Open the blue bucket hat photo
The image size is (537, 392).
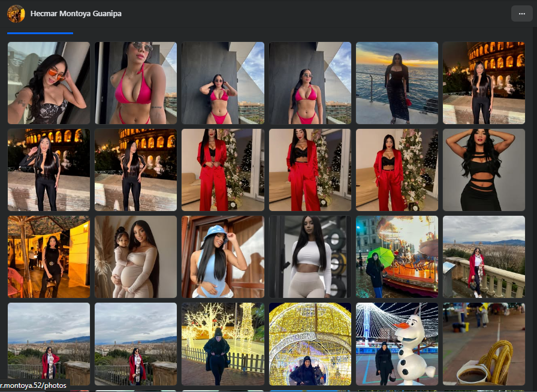tap(222, 257)
